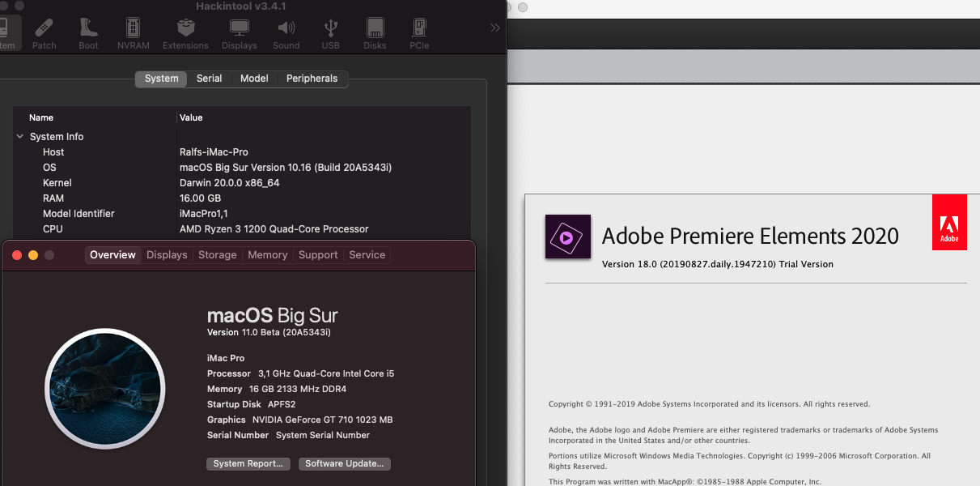Open the PCIe toolbar section
Screen dimensions: 980x486
coord(419,34)
